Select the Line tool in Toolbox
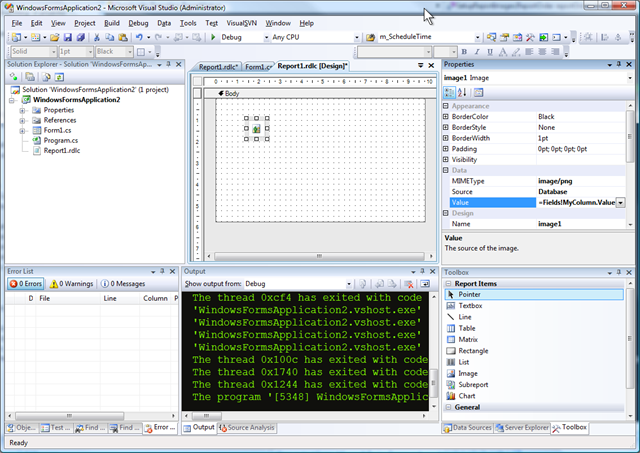Screen dimensions: 640x453 click(x=465, y=317)
